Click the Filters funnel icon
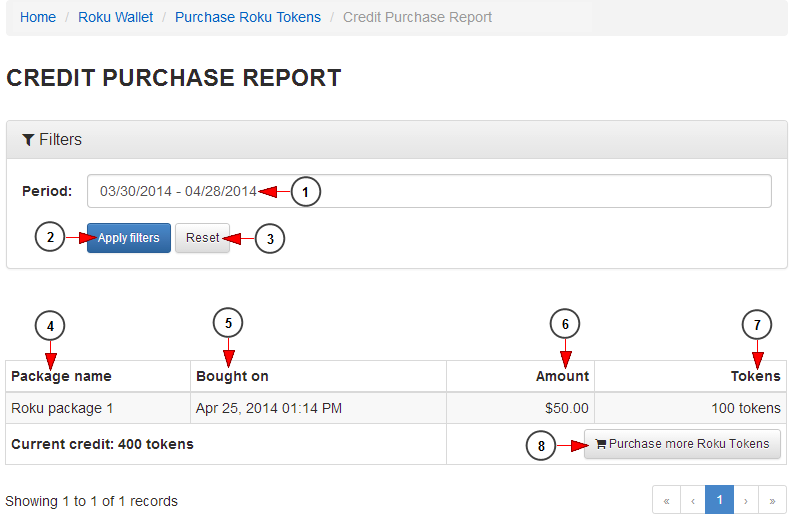 pos(28,140)
